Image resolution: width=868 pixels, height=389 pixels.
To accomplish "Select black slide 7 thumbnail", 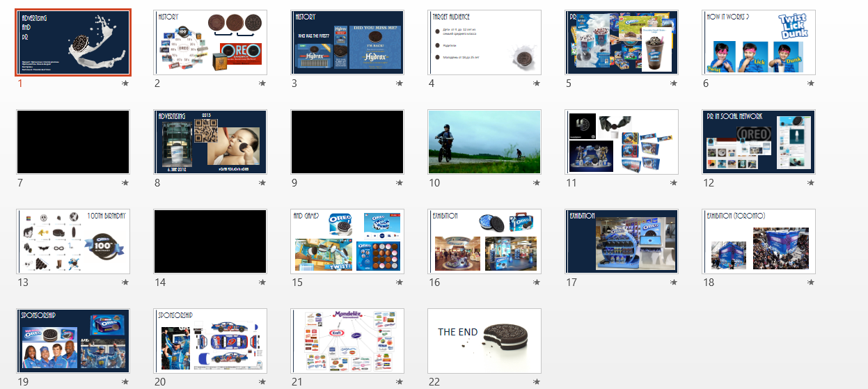I will click(73, 142).
